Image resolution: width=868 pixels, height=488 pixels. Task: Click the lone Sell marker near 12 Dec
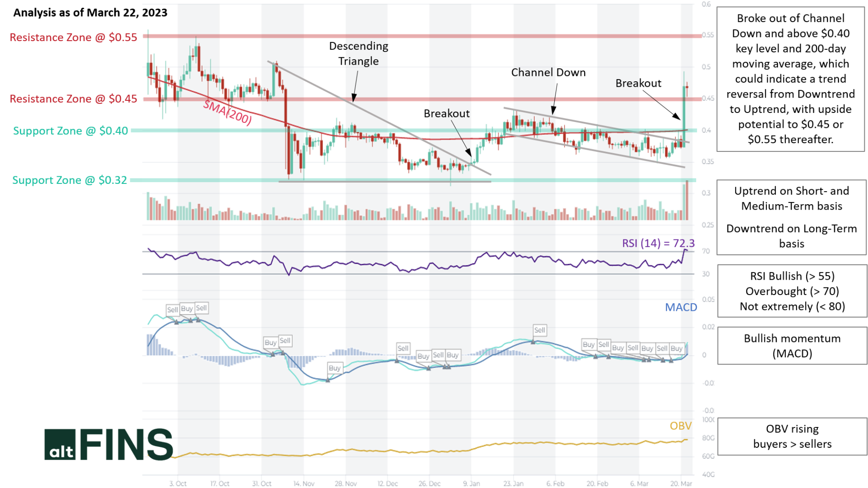(x=403, y=348)
